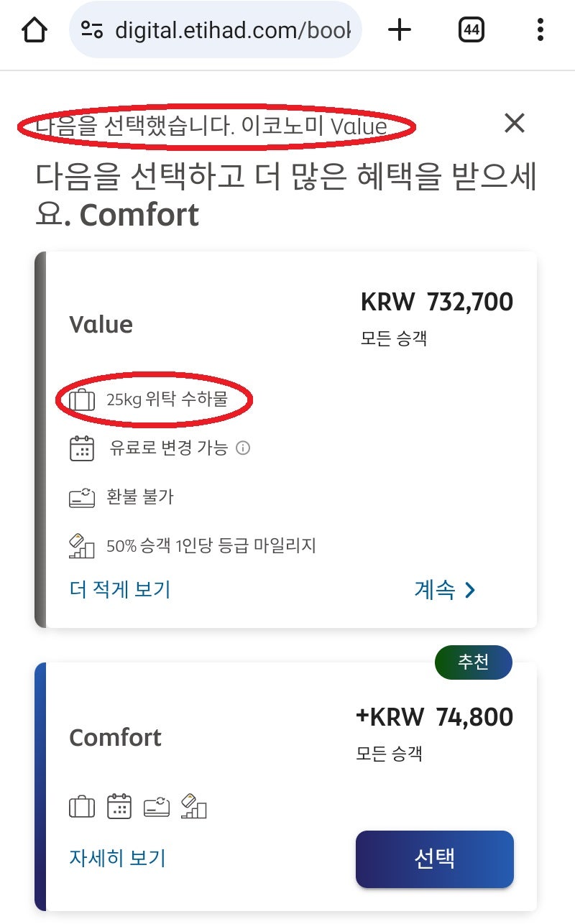The width and height of the screenshot is (575, 924).
Task: Click the tier miles icon near 50% 승객 마일리지
Action: (x=84, y=545)
